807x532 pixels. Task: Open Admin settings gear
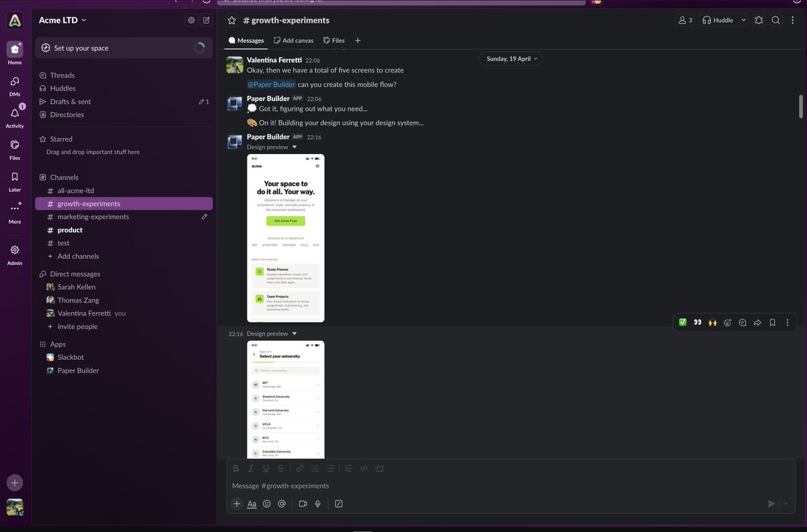15,250
